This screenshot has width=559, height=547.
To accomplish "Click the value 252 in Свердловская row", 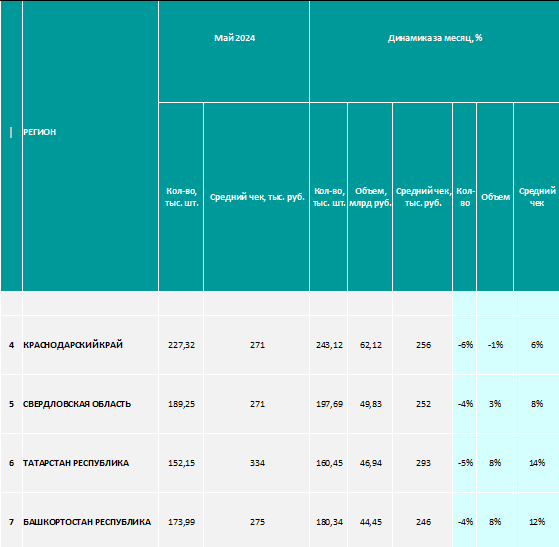I will tap(422, 404).
